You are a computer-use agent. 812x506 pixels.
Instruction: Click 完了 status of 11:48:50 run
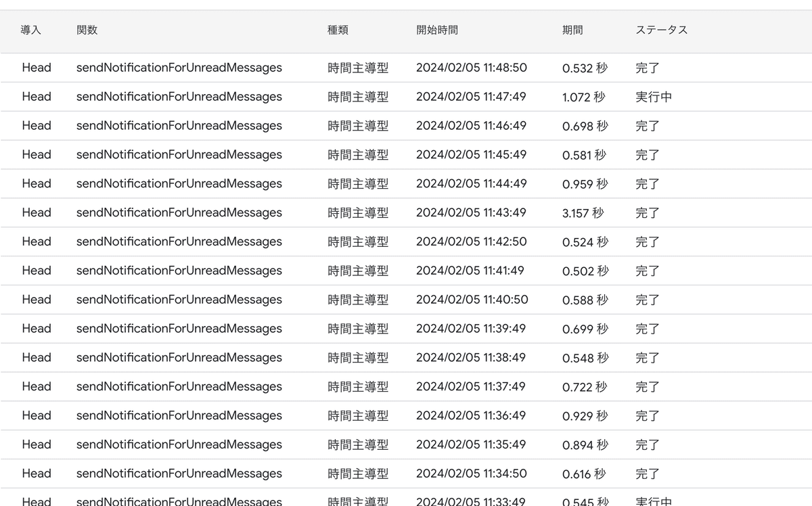pyautogui.click(x=648, y=68)
